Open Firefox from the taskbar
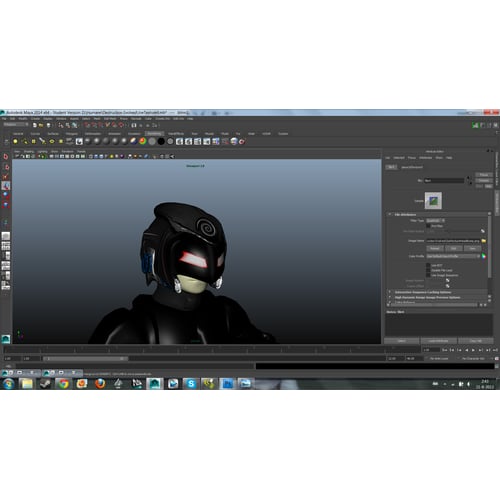The width and height of the screenshot is (500, 500). pyautogui.click(x=100, y=384)
